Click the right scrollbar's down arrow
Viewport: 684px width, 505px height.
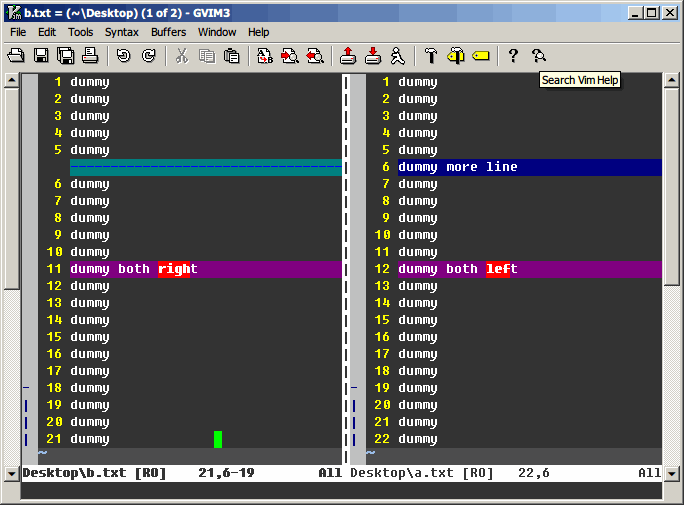pyautogui.click(x=672, y=473)
